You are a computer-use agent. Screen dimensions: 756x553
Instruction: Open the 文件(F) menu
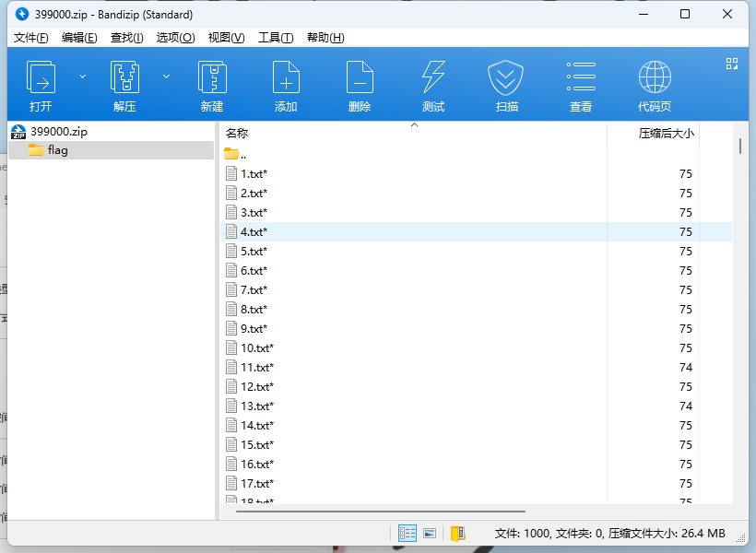tap(30, 38)
